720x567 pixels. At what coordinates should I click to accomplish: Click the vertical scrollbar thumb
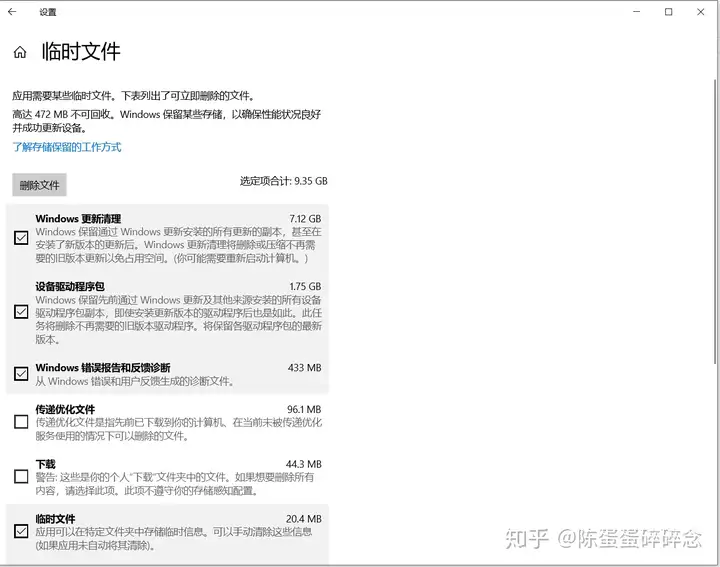[x=715, y=220]
